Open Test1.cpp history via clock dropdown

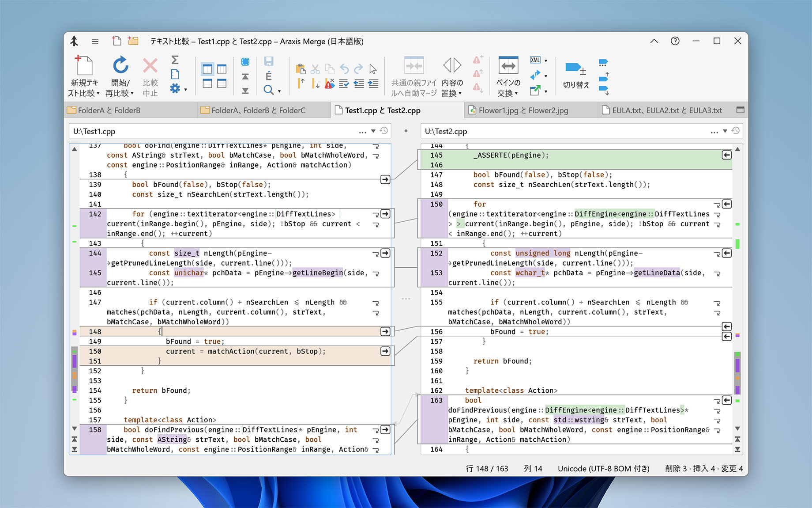tap(383, 131)
